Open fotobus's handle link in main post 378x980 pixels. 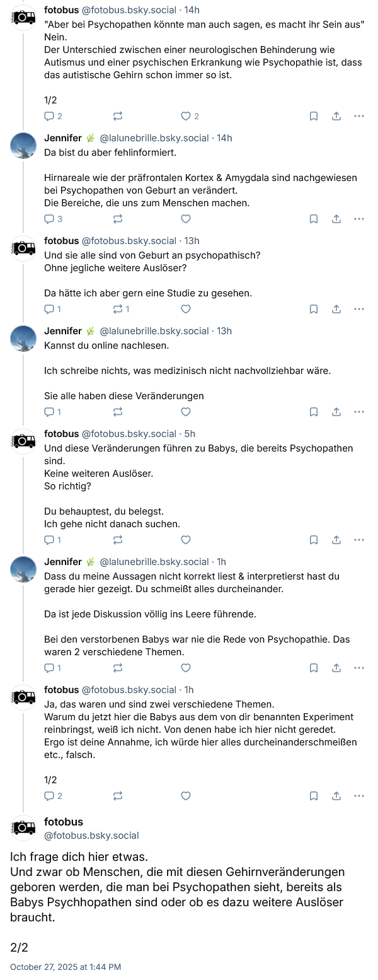pos(91,836)
